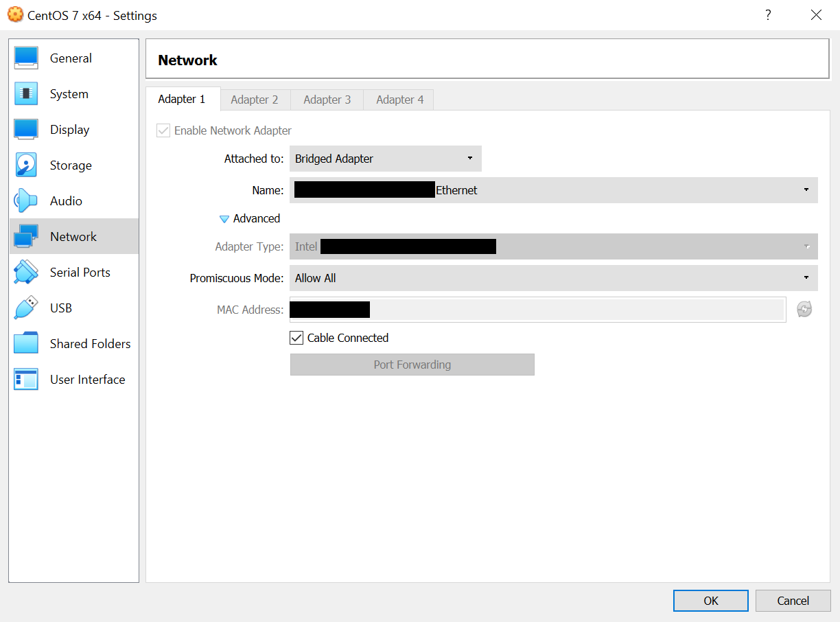840x622 pixels.
Task: Select the Serial Ports label
Action: (x=80, y=273)
